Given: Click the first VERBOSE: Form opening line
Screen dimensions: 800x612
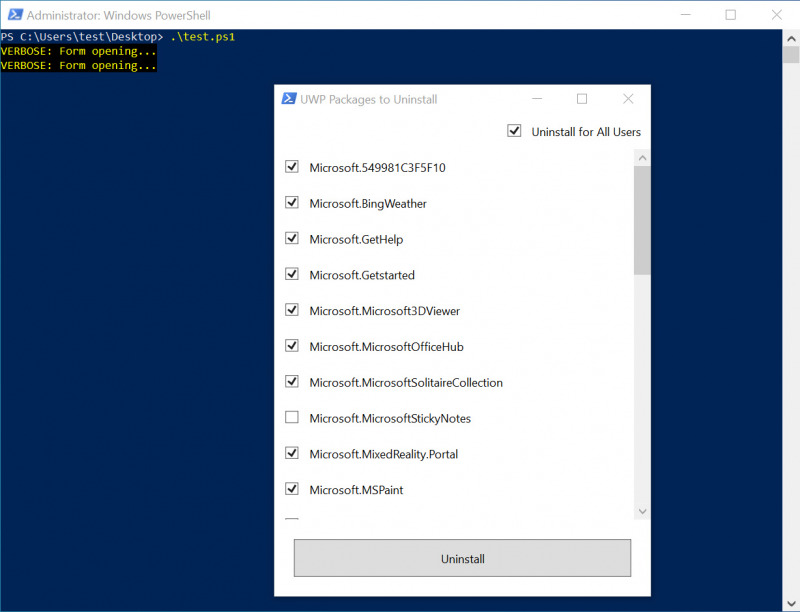Looking at the screenshot, I should (x=79, y=51).
